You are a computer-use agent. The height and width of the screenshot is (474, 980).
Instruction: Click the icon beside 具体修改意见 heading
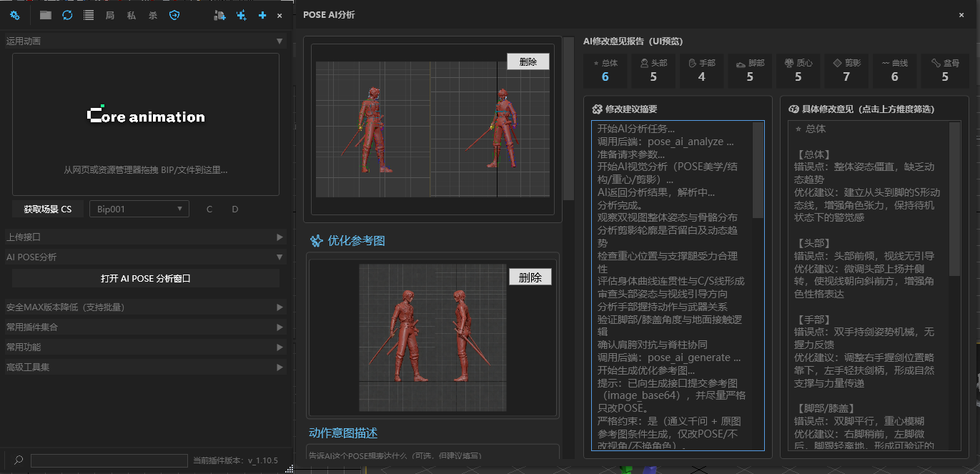793,109
